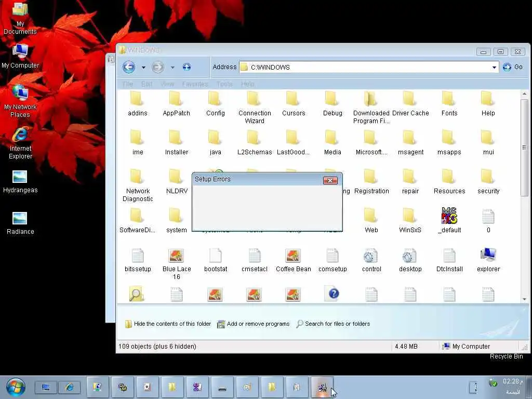Open the Back button history dropdown arrow
The width and height of the screenshot is (532, 399).
[x=143, y=67]
